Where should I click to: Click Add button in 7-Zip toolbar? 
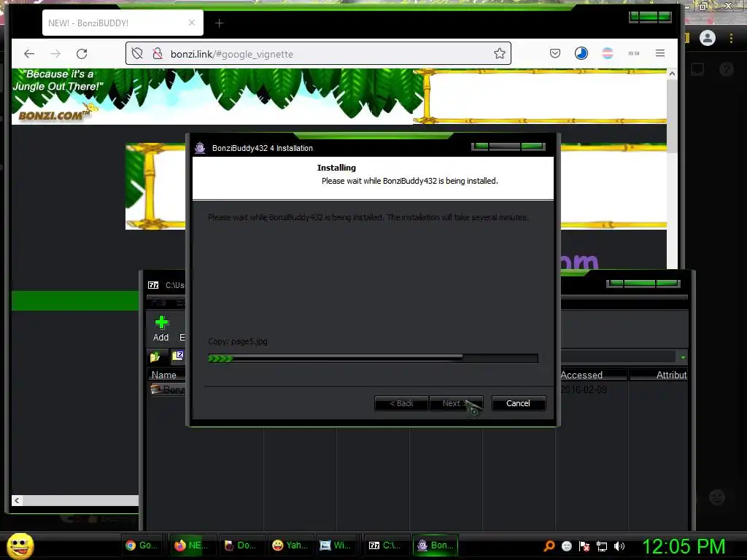click(161, 329)
